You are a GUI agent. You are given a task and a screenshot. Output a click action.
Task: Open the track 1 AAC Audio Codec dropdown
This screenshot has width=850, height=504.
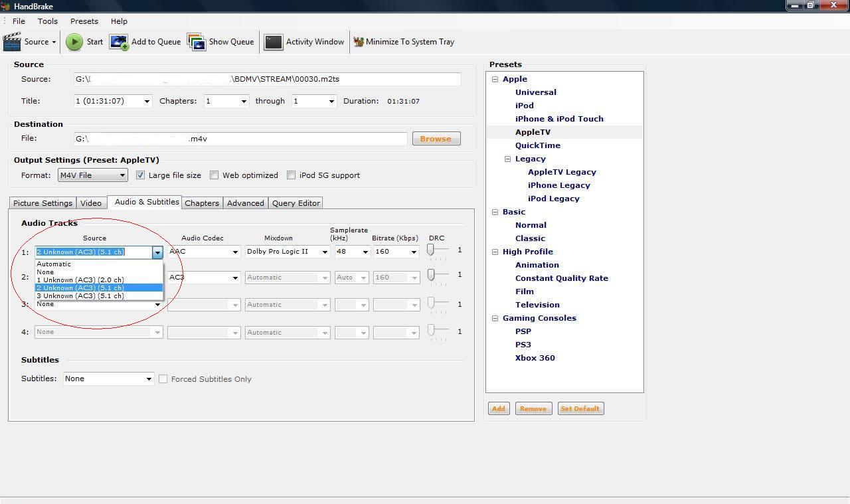click(204, 252)
